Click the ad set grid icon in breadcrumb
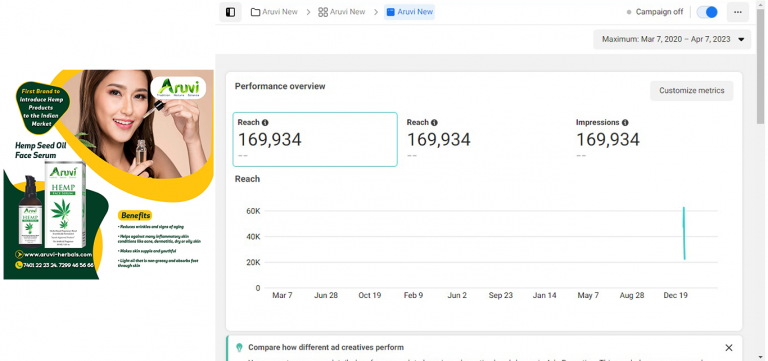The height and width of the screenshot is (361, 768). coord(323,12)
